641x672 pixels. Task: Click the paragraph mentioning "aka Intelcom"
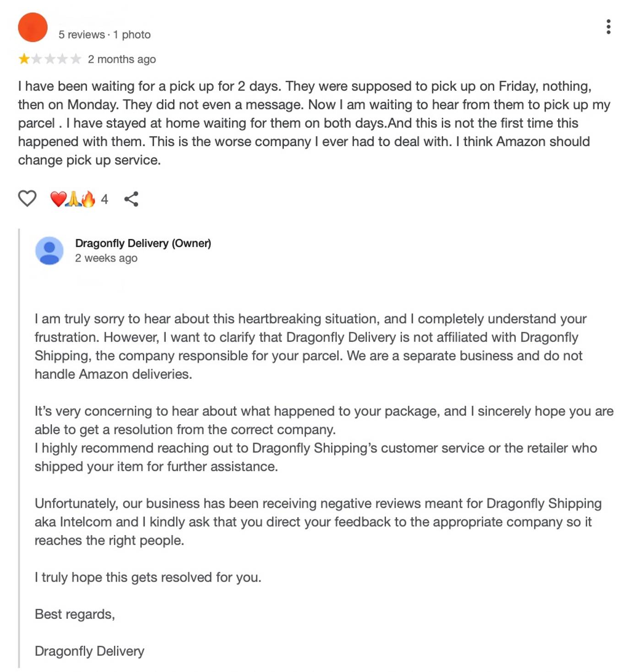pos(316,522)
